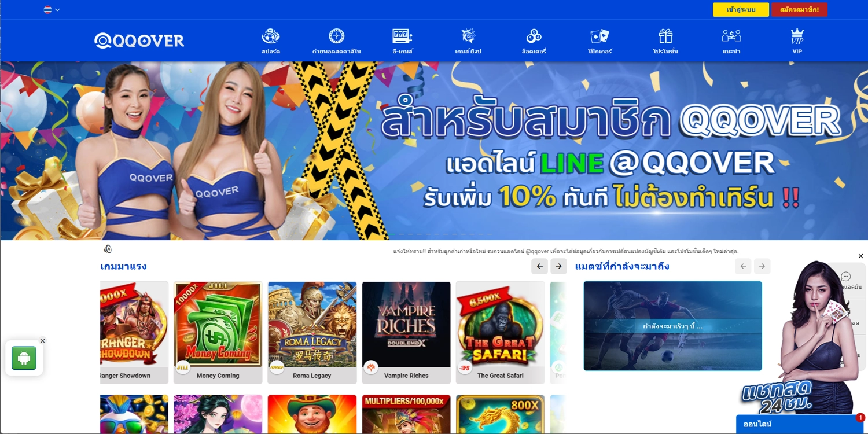Click the red สมัครสมาชิก! register button
Viewport: 868px width, 434px height.
click(x=799, y=9)
